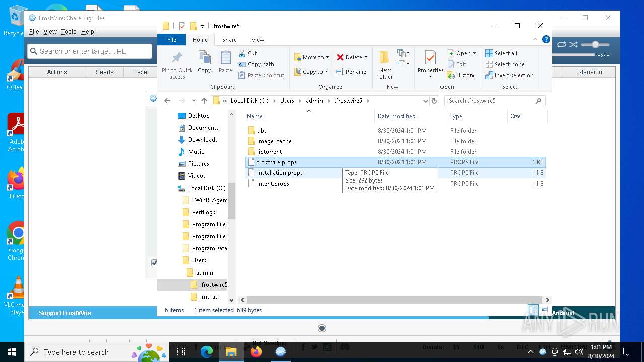Rename the selected file via ribbon

click(x=351, y=72)
